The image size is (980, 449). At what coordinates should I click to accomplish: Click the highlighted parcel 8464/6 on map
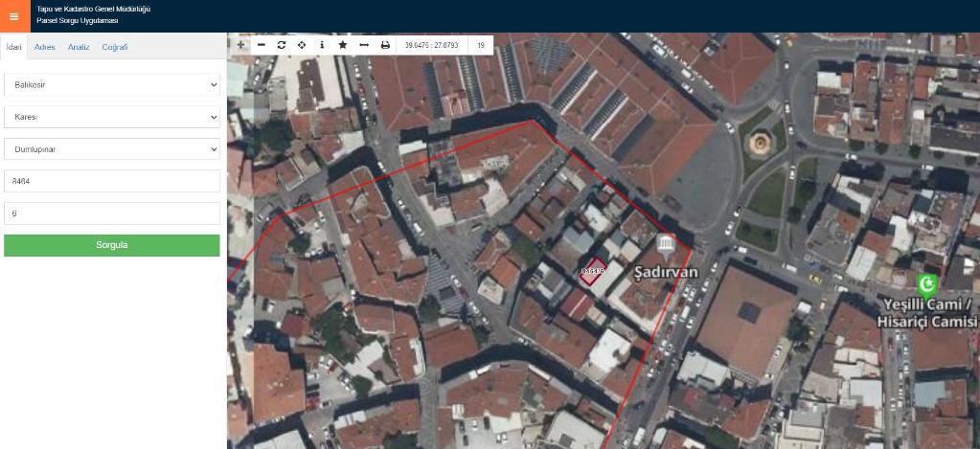[592, 272]
